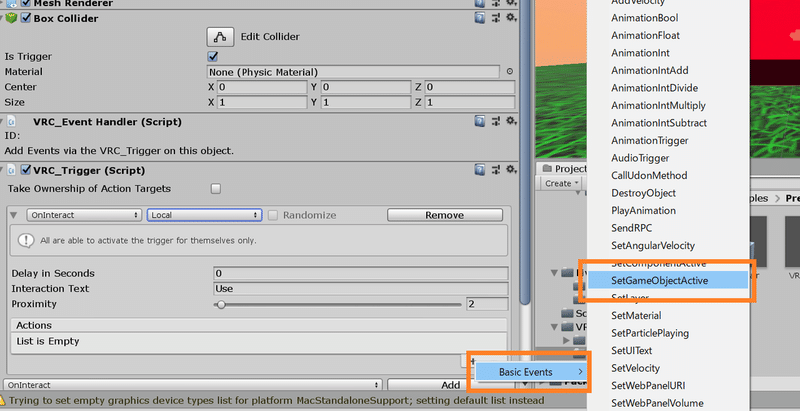The height and width of the screenshot is (411, 800).
Task: Click the Center Z value field
Action: pyautogui.click(x=470, y=87)
